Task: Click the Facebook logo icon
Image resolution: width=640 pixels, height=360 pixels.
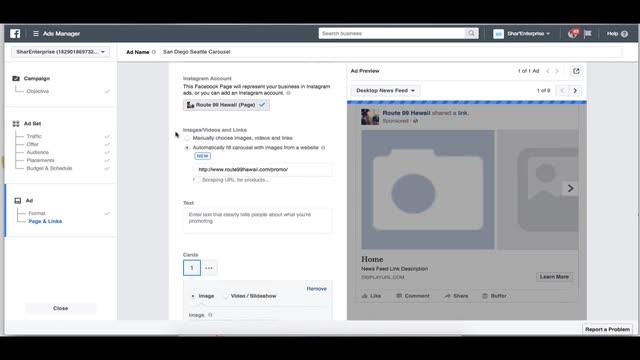Action: (15, 33)
